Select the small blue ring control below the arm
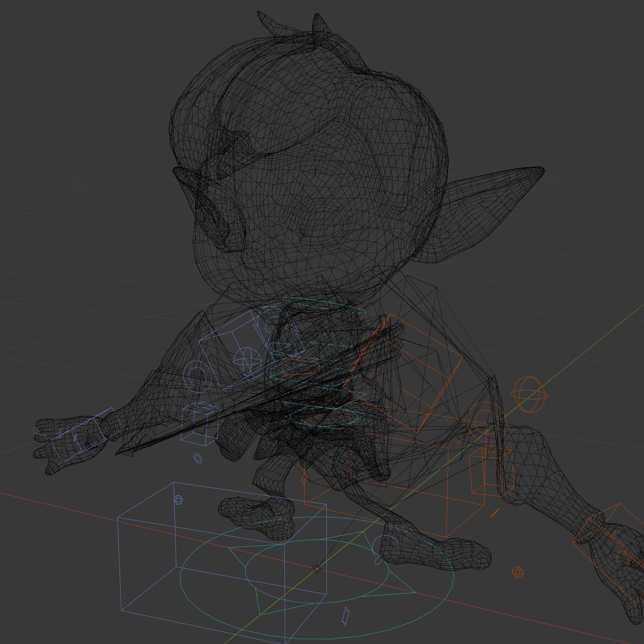644x644 pixels. point(198,458)
